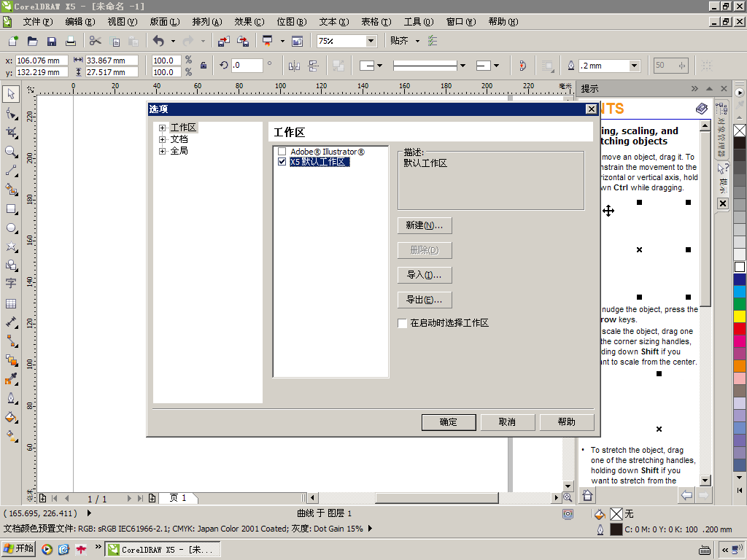Expand the 工作区 tree node
The width and height of the screenshot is (747, 560).
(163, 128)
